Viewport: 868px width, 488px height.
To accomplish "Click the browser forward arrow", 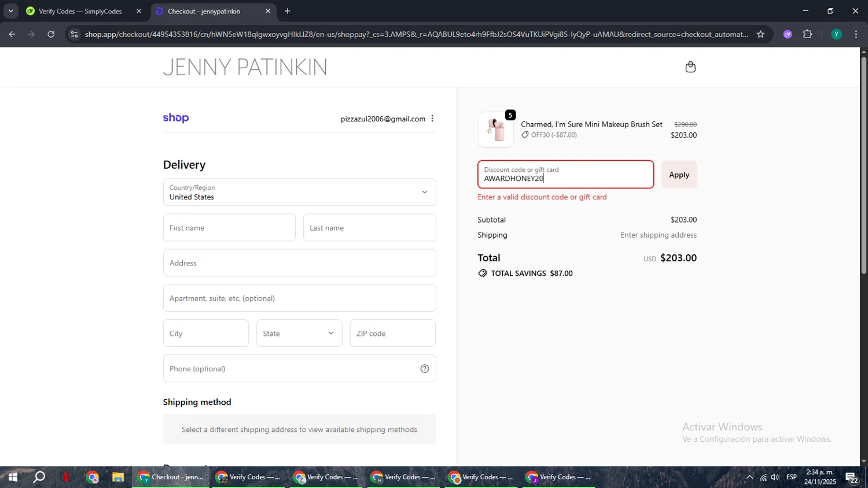I will (31, 34).
